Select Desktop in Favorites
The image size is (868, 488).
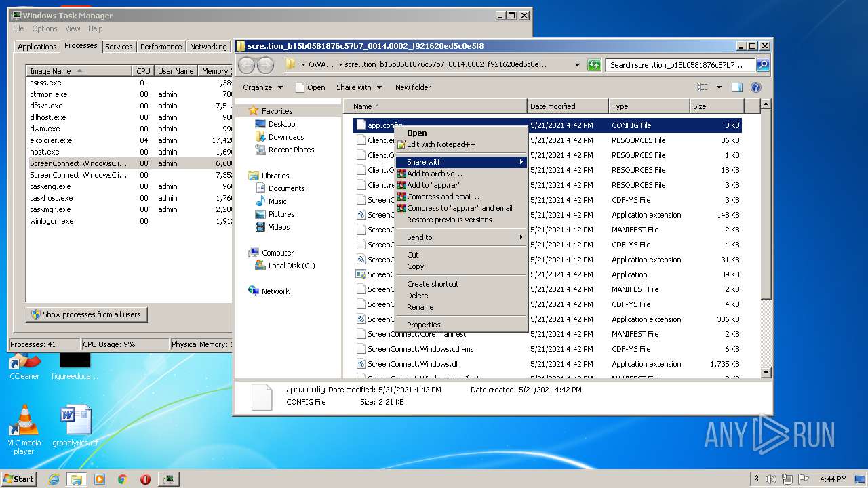[x=281, y=124]
